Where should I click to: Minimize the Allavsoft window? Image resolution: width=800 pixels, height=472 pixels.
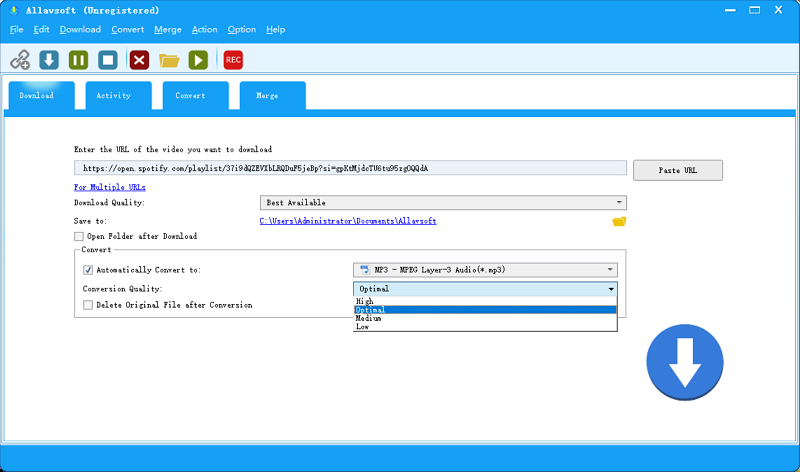(x=730, y=10)
